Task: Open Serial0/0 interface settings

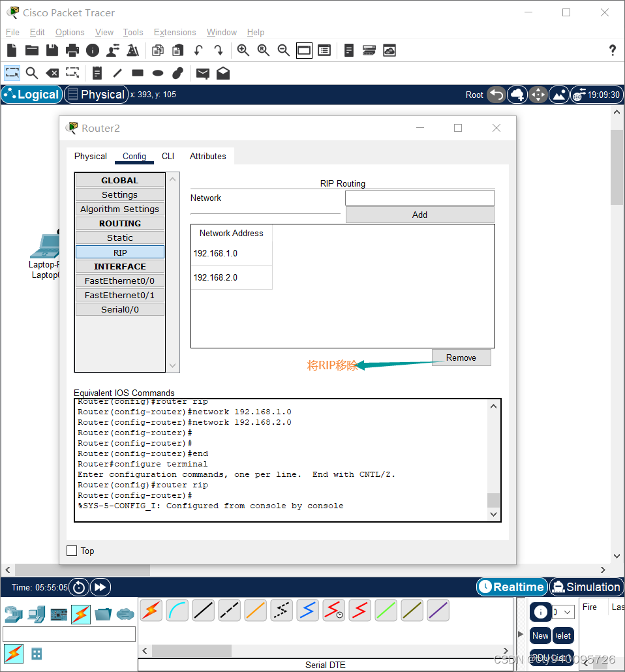Action: click(120, 309)
